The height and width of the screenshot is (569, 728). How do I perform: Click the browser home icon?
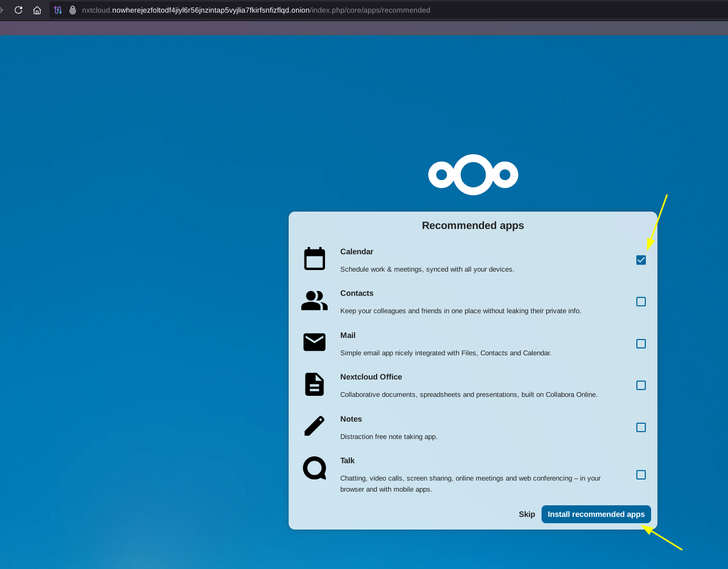click(37, 10)
